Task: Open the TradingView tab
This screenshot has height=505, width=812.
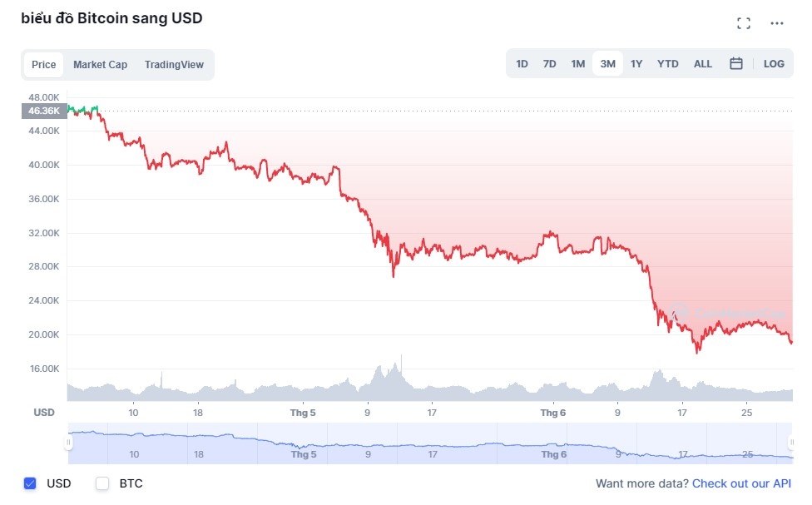Action: [174, 64]
